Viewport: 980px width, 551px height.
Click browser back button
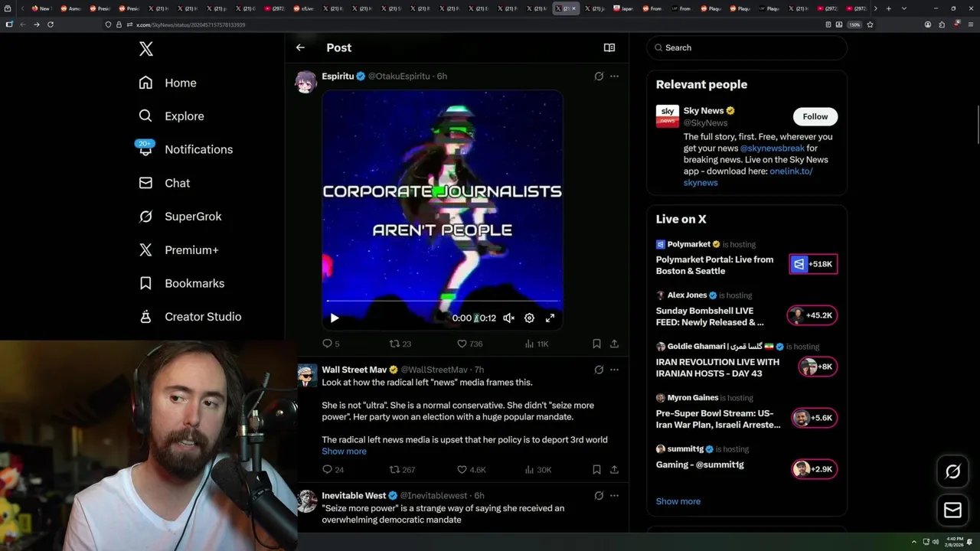click(x=23, y=24)
